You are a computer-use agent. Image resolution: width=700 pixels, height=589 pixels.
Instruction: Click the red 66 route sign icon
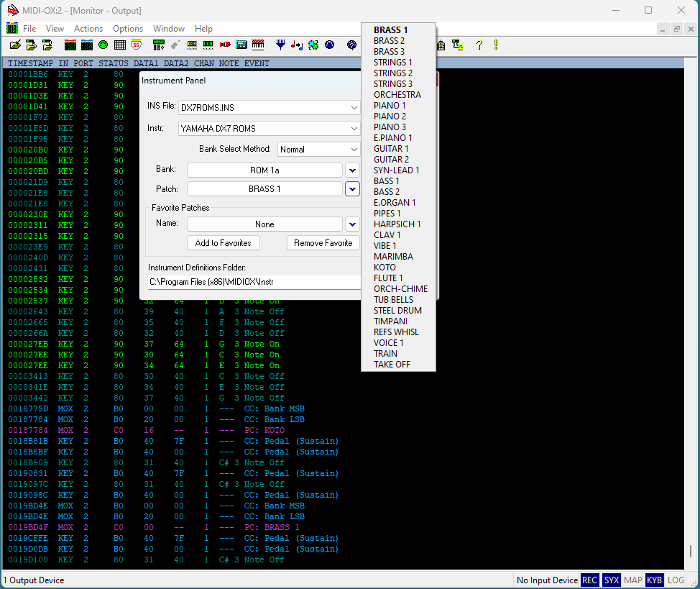(136, 45)
